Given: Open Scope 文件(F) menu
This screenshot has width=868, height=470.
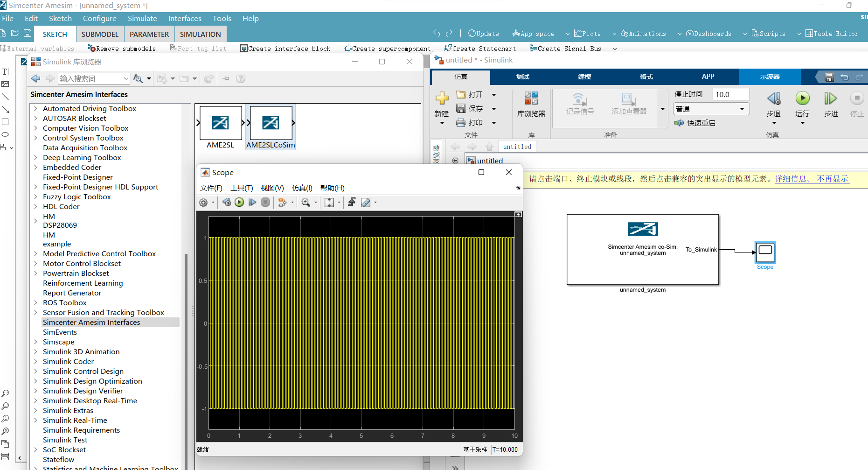Looking at the screenshot, I should tap(211, 188).
